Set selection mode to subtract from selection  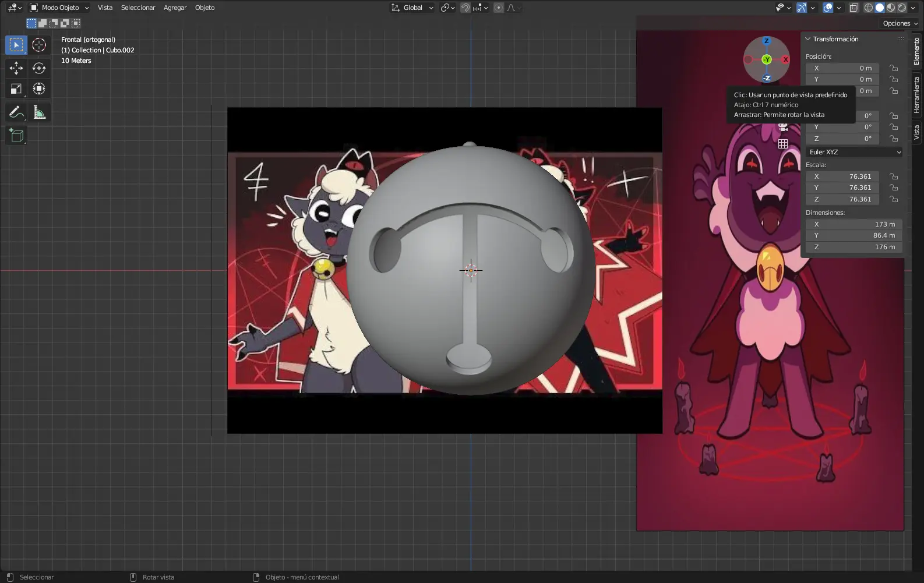54,23
